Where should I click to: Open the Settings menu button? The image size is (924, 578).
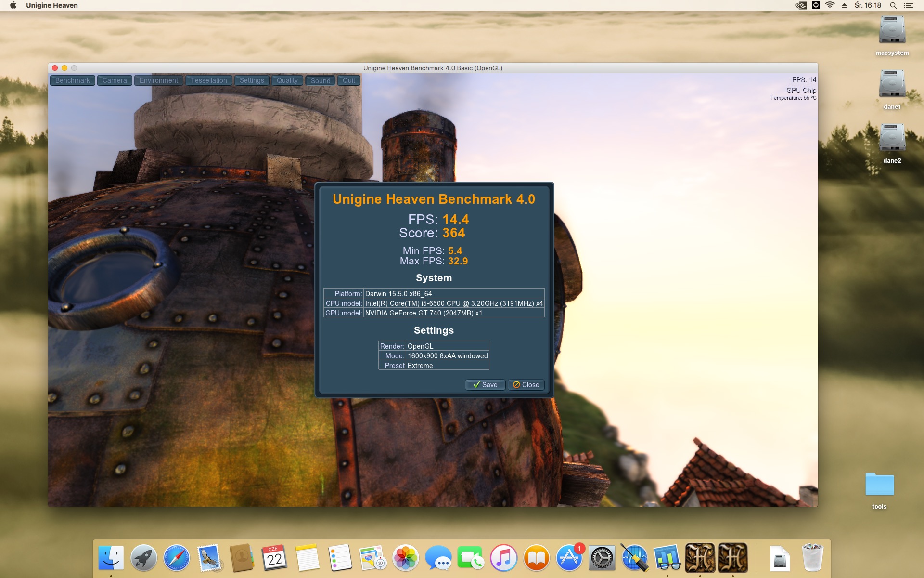click(252, 80)
